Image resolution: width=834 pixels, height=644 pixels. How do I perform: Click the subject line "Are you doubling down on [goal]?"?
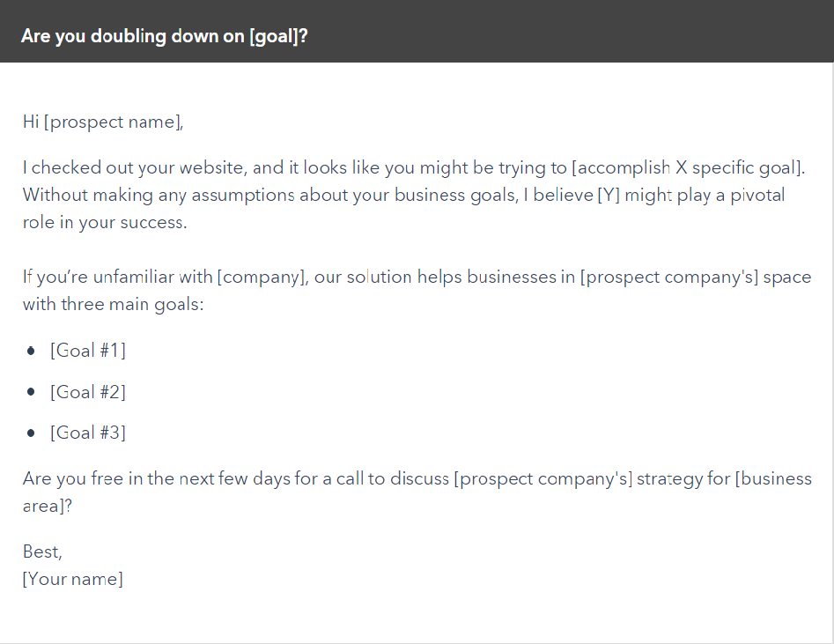[x=165, y=36]
